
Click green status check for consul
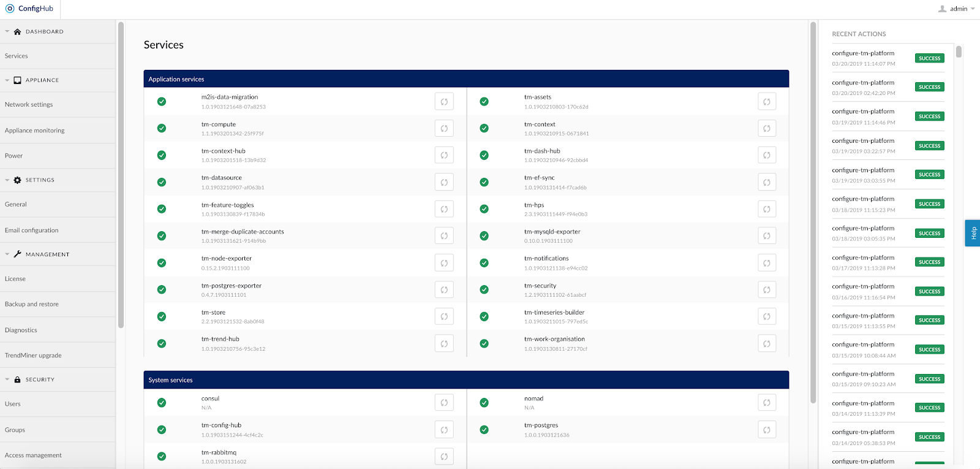(x=162, y=403)
